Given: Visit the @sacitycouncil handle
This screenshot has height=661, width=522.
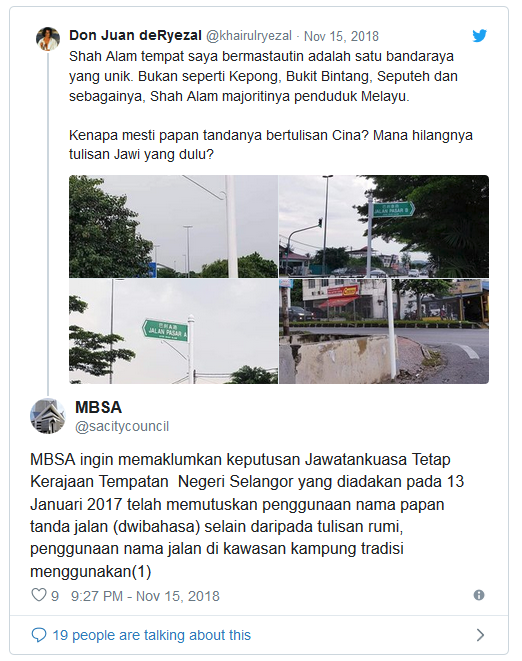Looking at the screenshot, I should point(122,427).
